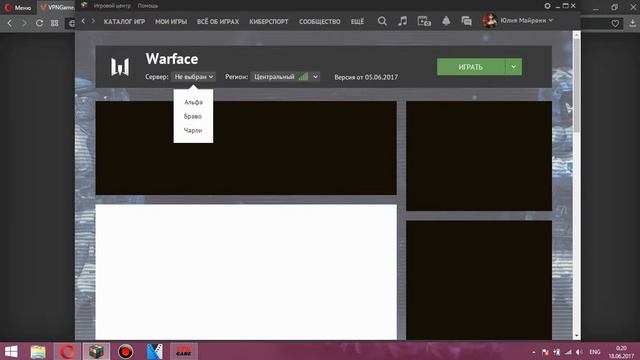Click the ENG language indicator
640x360 pixels.
(595, 352)
